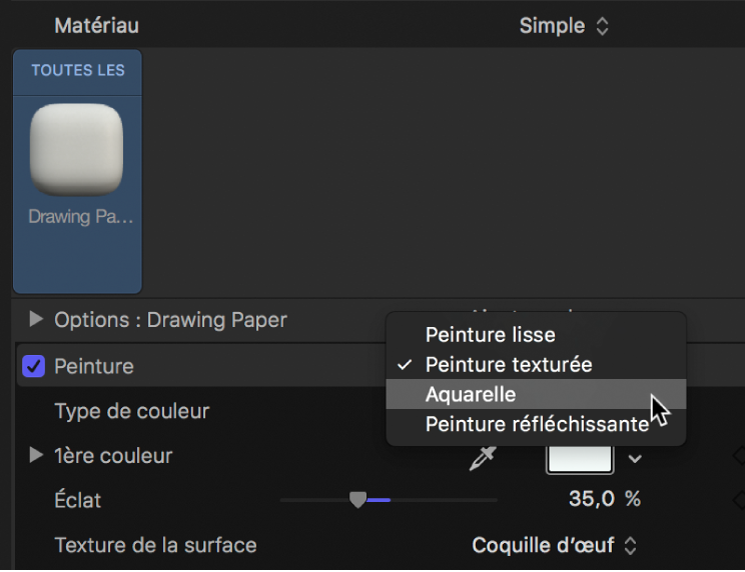Viewport: 745px width, 572px height.
Task: Toggle the Peinture layer checkbox
Action: [x=34, y=367]
